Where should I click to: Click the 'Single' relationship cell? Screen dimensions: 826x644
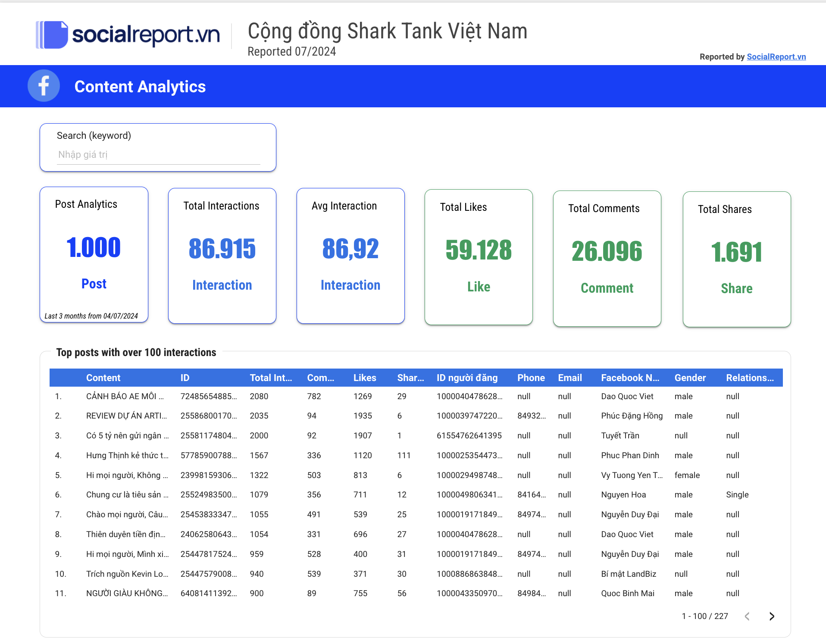737,494
